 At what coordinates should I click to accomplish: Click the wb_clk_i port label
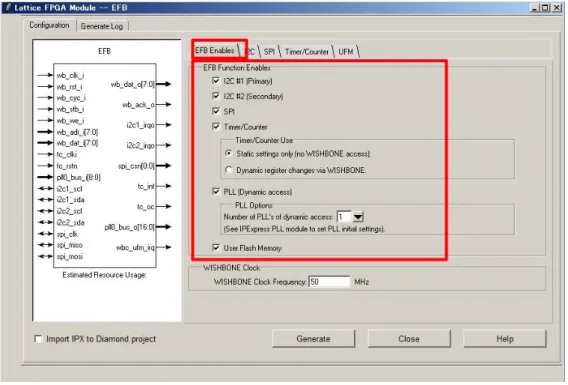70,75
